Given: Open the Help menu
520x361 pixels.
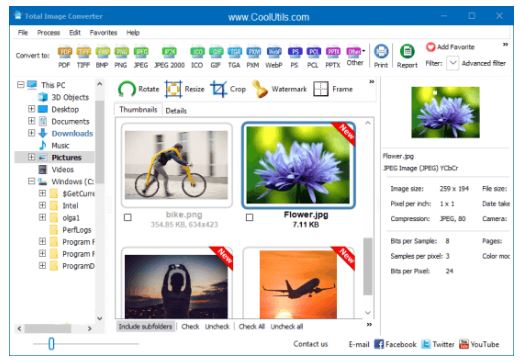Looking at the screenshot, I should coord(133,32).
